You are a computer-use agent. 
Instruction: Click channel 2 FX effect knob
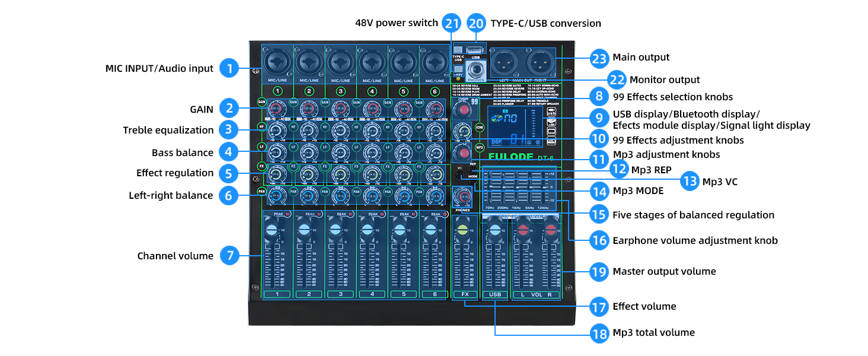(x=308, y=173)
